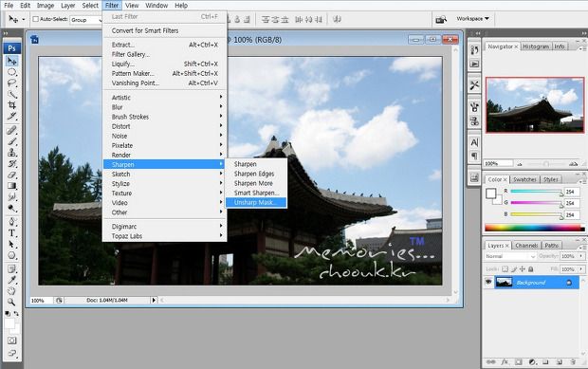This screenshot has width=588, height=369.
Task: Switch to the Swatches tab
Action: (524, 179)
